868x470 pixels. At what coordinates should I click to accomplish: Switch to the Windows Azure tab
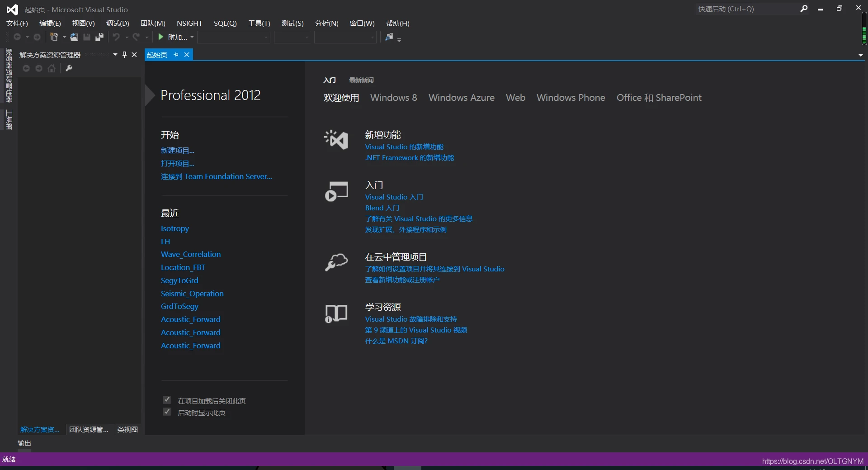point(462,98)
